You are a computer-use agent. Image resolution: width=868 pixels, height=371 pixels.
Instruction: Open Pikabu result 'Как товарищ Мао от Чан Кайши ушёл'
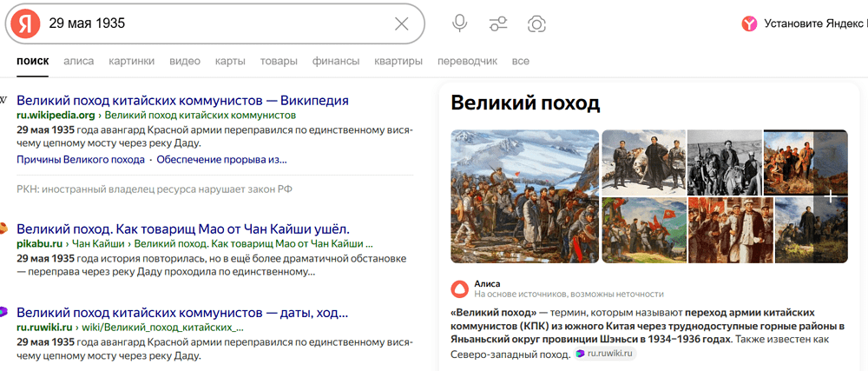click(x=184, y=229)
